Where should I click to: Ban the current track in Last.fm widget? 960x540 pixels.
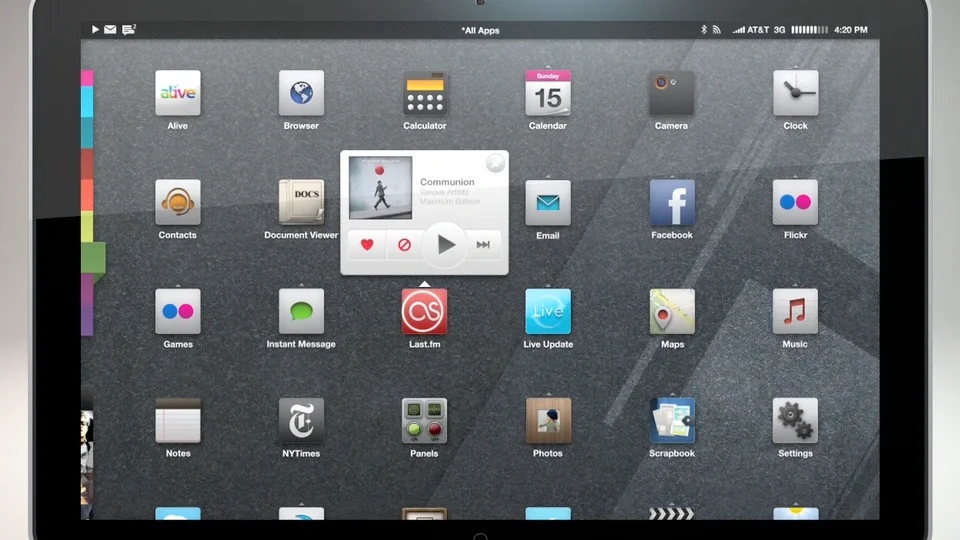(x=404, y=245)
